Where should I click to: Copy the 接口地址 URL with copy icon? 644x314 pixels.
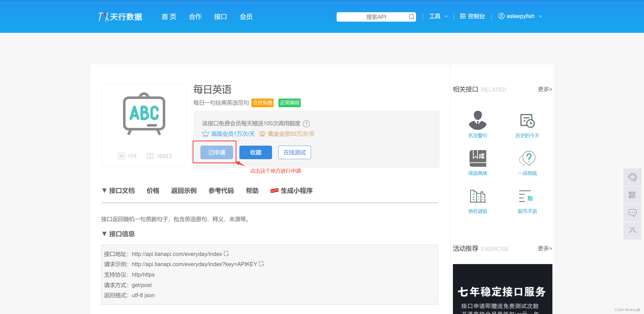click(x=226, y=254)
